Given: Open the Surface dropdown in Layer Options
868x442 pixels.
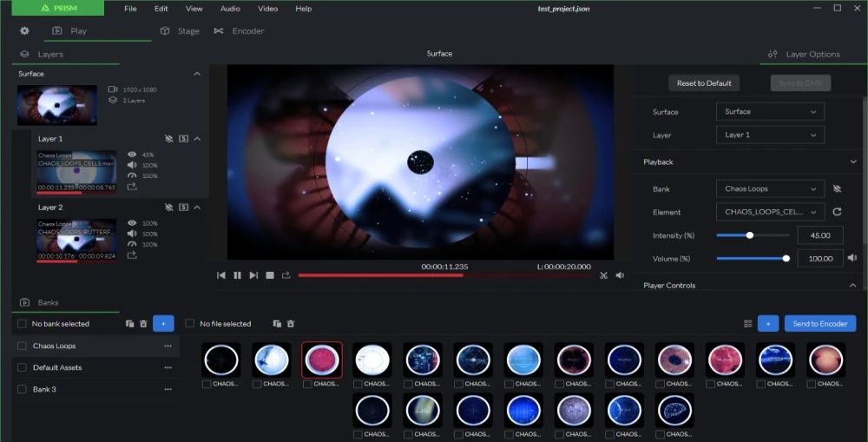Looking at the screenshot, I should click(770, 111).
